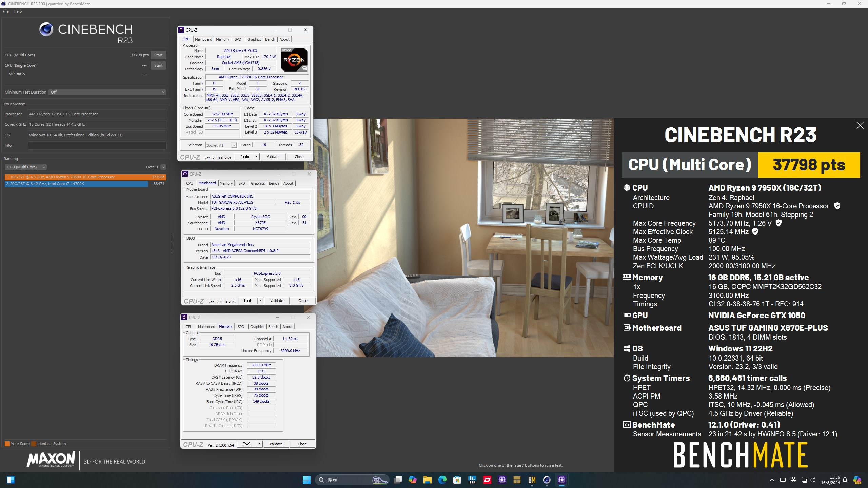Start the CPU Single Core test
The height and width of the screenshot is (488, 868).
158,65
